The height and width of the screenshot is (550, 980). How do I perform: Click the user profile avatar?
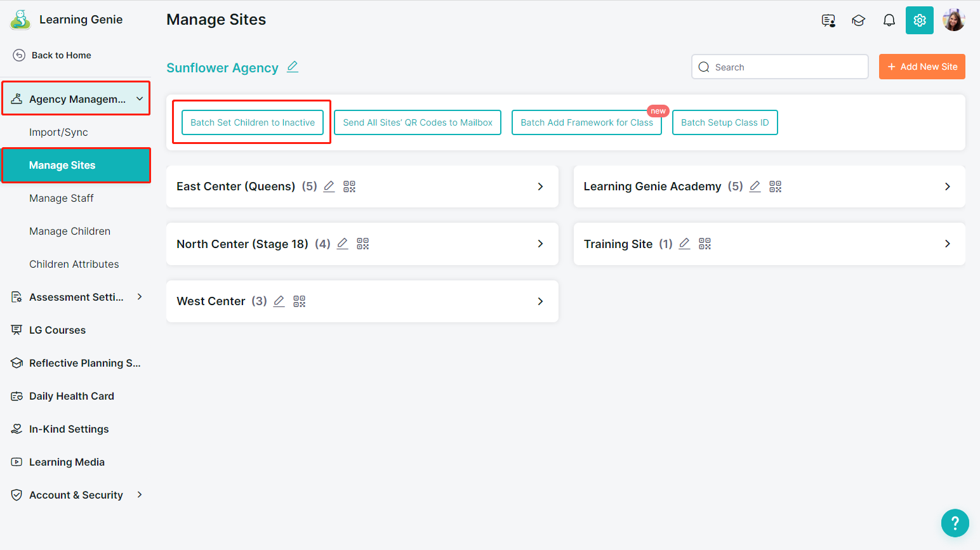pos(953,20)
